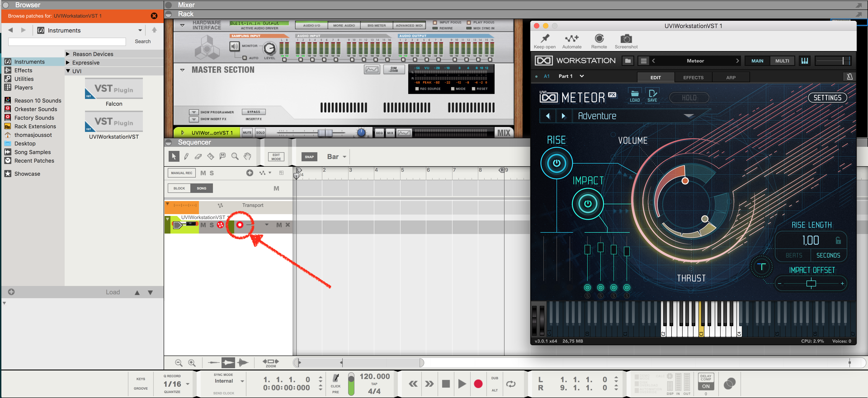
Task: Click the Stop transport button
Action: point(446,384)
